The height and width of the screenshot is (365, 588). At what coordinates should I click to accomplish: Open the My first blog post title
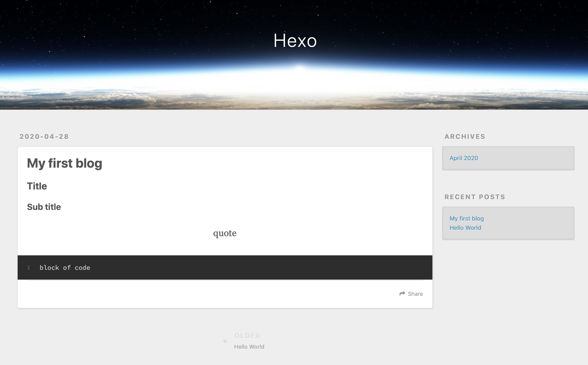pyautogui.click(x=65, y=163)
